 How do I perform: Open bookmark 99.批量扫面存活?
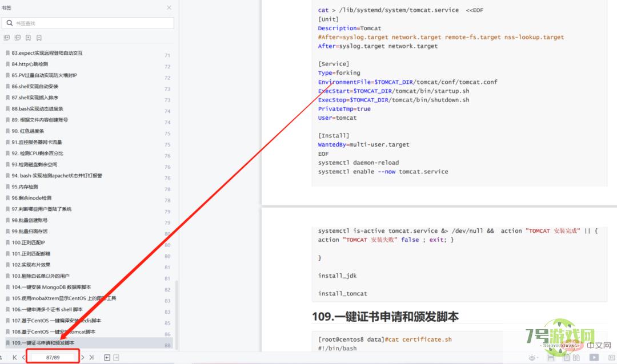tap(30, 232)
